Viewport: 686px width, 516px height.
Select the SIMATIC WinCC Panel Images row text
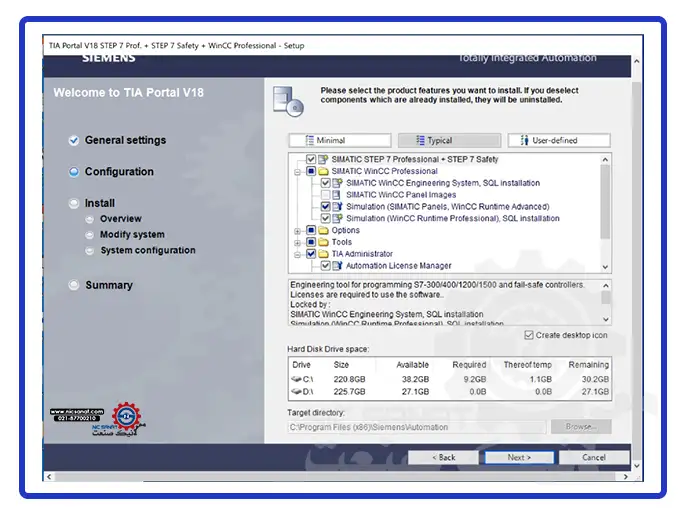pos(401,195)
